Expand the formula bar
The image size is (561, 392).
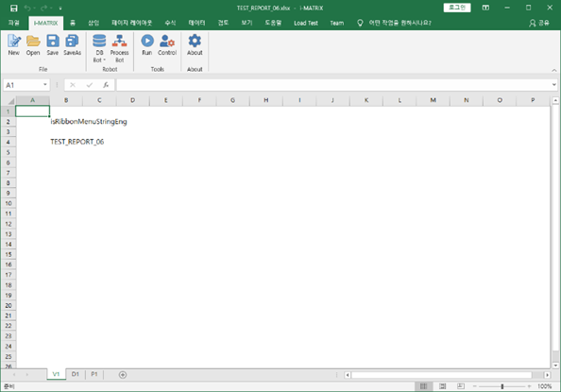point(553,85)
